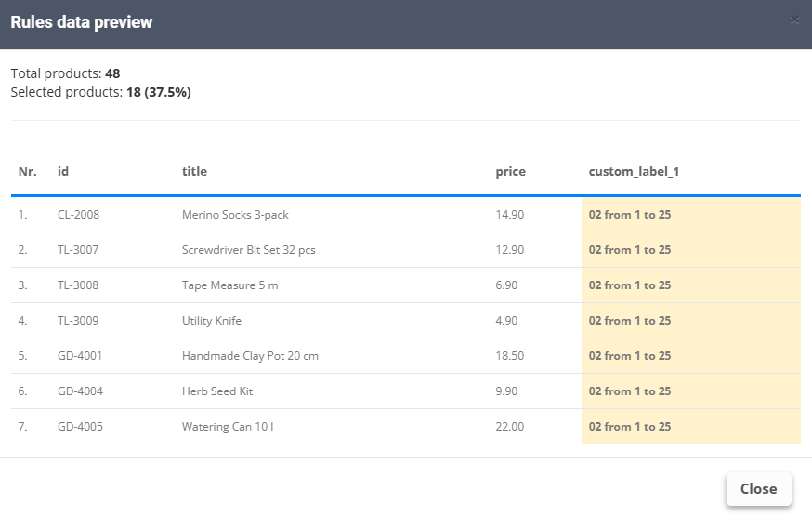Click custom label in Watering Can row
Screen dimensions: 812x517
(x=630, y=426)
